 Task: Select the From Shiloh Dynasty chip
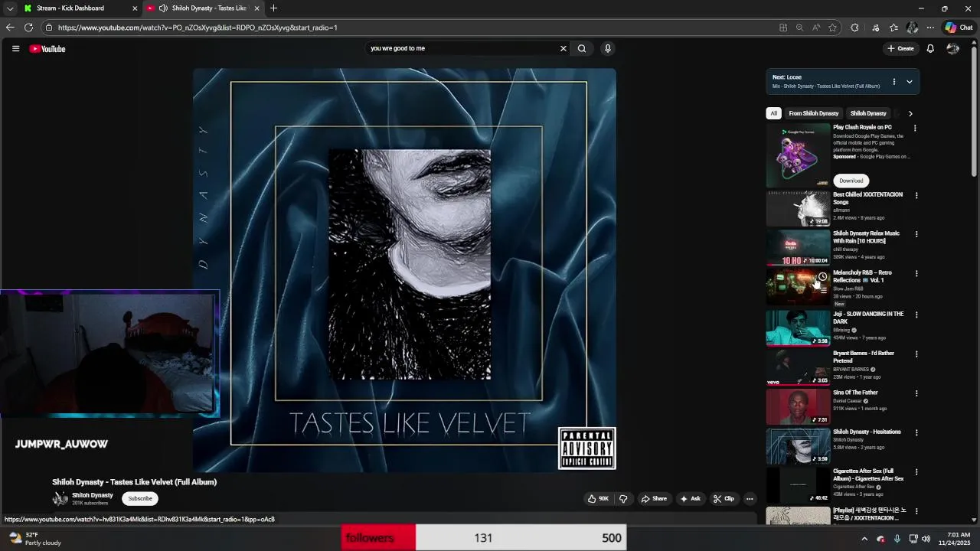coord(814,113)
